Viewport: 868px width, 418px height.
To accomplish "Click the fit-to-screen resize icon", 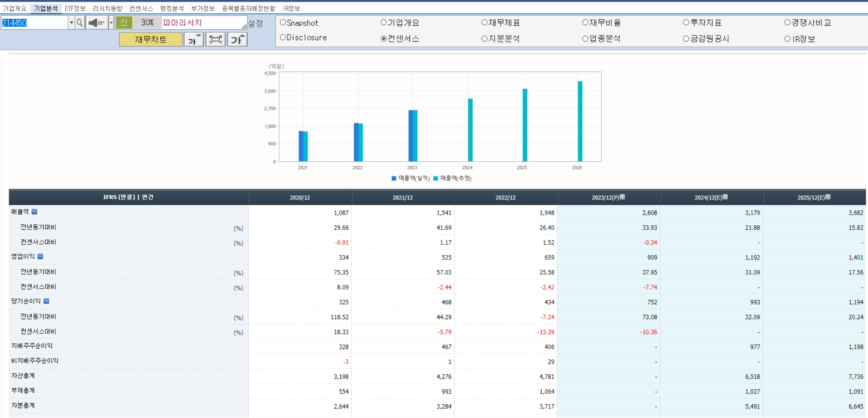I will pyautogui.click(x=215, y=39).
